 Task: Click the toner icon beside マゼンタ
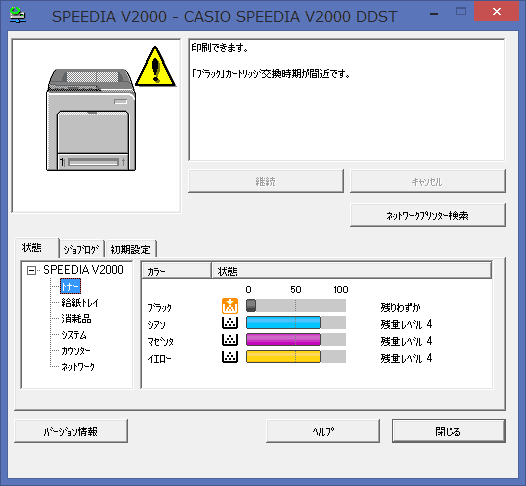pos(230,340)
